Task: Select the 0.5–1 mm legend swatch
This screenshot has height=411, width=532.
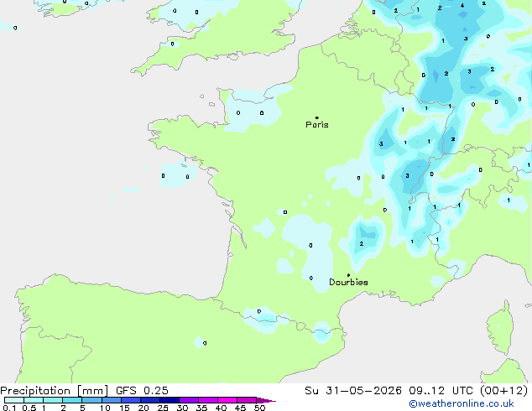Action: click(34, 400)
